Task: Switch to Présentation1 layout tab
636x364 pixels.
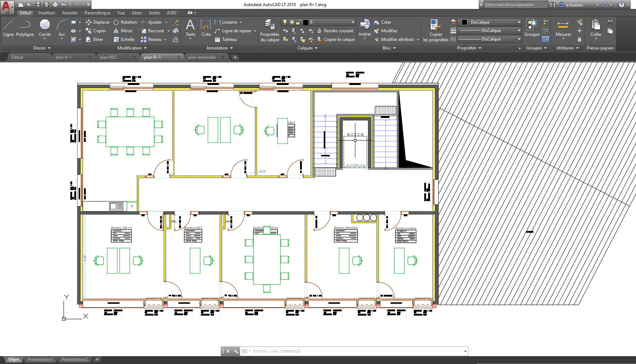Action: 40,359
